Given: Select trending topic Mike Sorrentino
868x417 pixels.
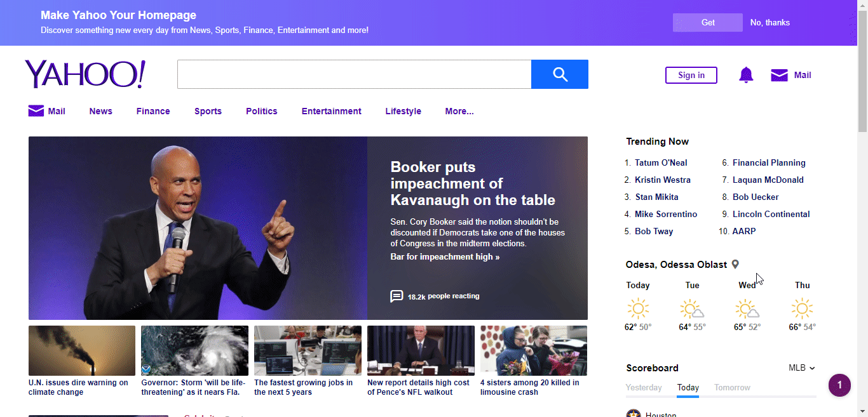Looking at the screenshot, I should coord(666,214).
